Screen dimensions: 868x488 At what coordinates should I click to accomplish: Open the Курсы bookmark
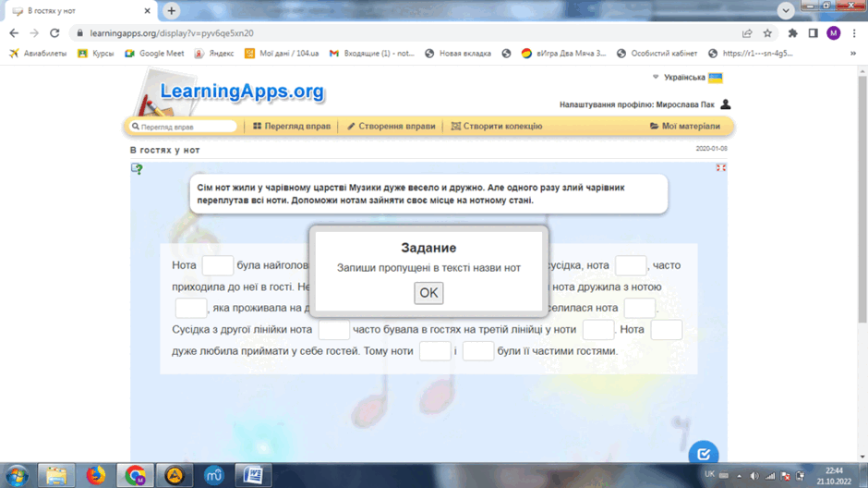tap(96, 54)
